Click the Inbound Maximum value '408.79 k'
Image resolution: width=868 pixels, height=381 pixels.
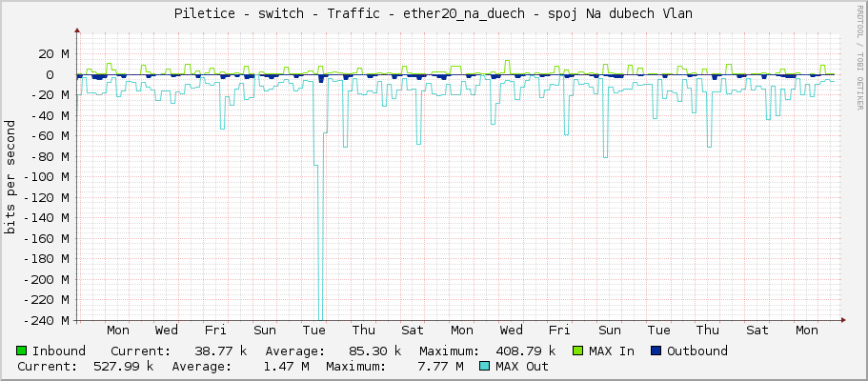[x=526, y=351]
